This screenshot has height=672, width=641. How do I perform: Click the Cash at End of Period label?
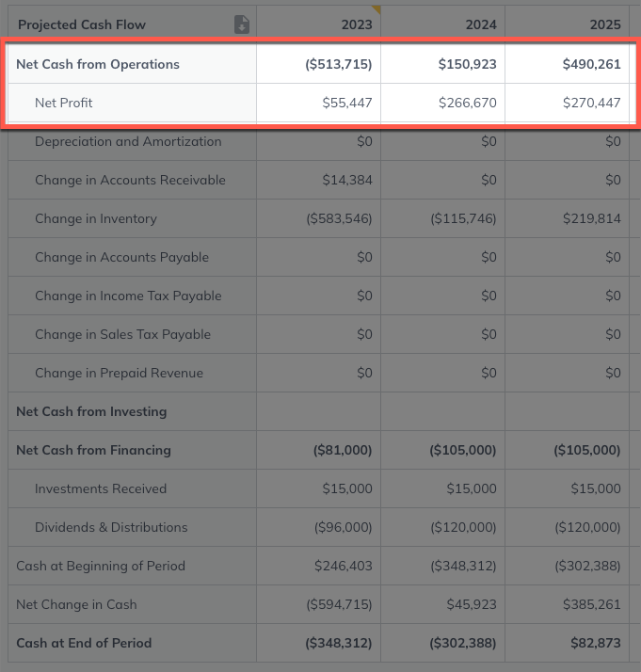[84, 643]
